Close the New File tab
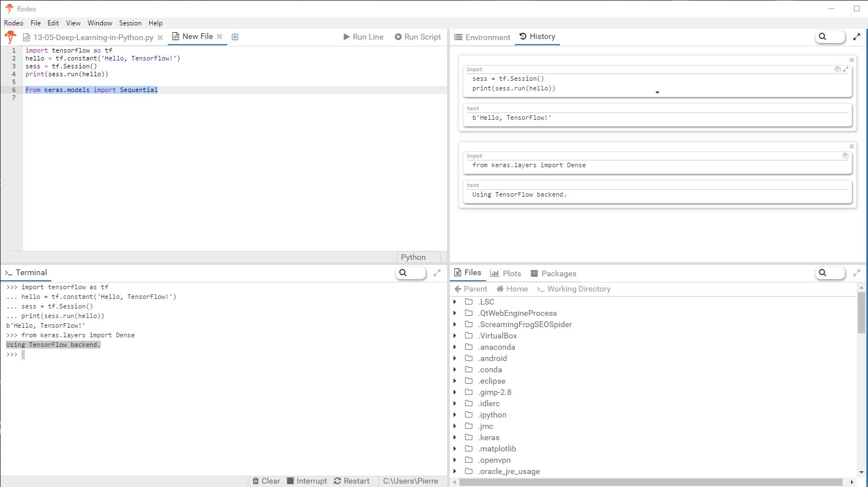 219,36
